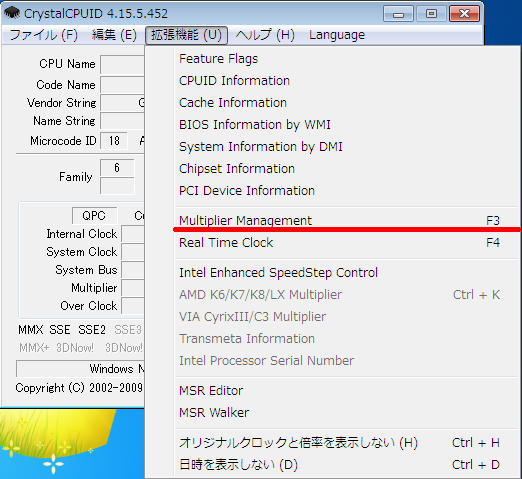Open the Language menu
522x479 pixels.
coord(337,35)
